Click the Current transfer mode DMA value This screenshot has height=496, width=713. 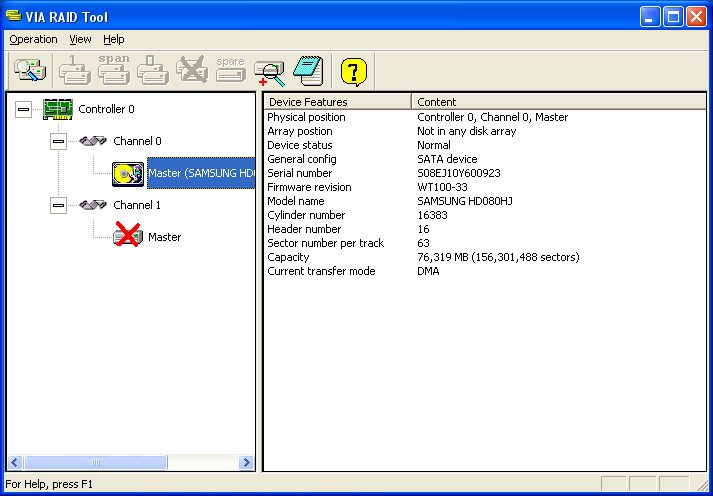click(x=428, y=271)
